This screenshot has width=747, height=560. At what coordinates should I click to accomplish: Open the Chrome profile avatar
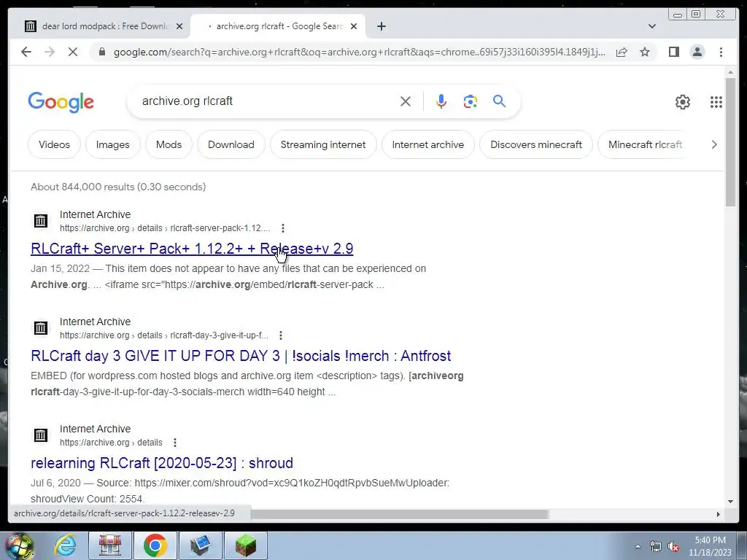click(697, 52)
